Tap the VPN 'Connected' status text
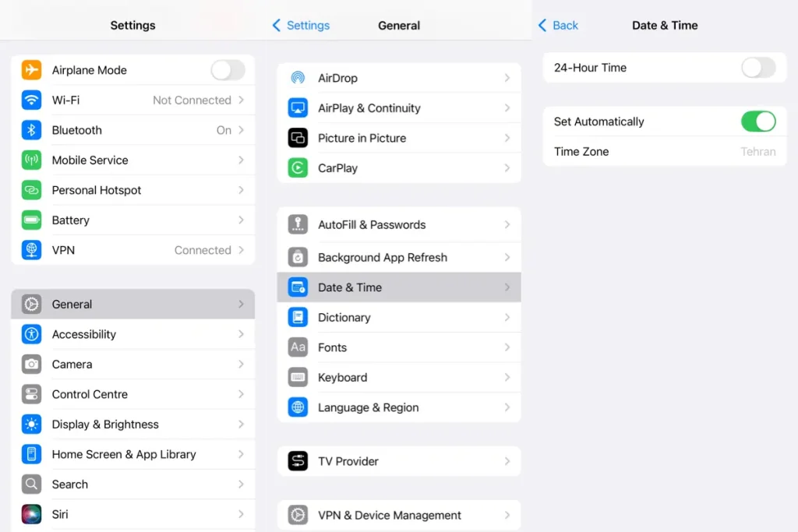This screenshot has width=798, height=532. coord(203,250)
